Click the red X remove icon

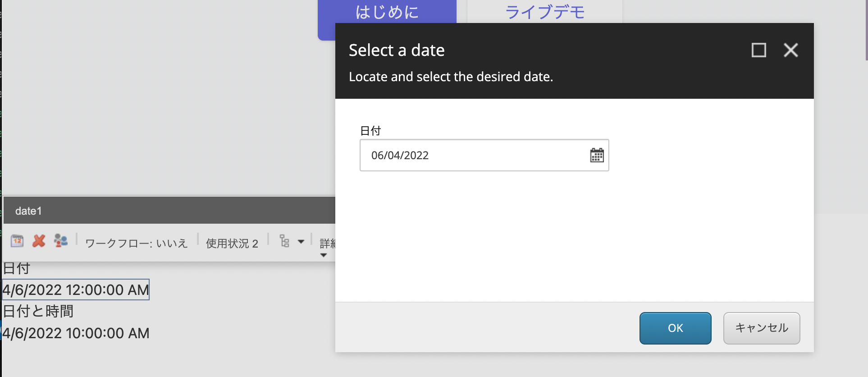[39, 241]
